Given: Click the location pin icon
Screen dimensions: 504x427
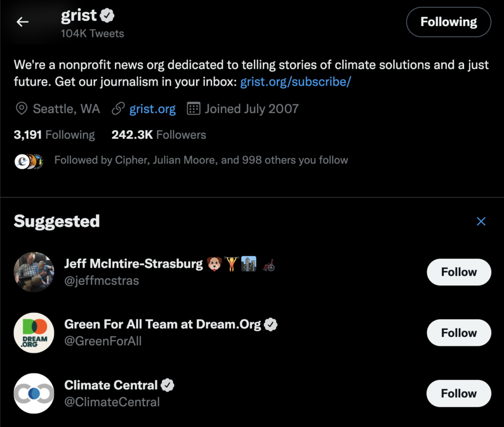Looking at the screenshot, I should click(21, 109).
